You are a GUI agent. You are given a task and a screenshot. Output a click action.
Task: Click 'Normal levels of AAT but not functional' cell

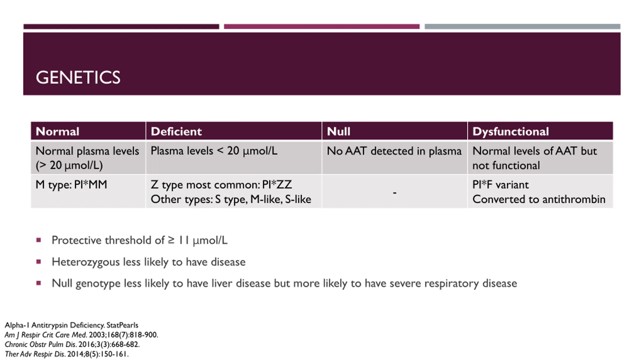(534, 158)
